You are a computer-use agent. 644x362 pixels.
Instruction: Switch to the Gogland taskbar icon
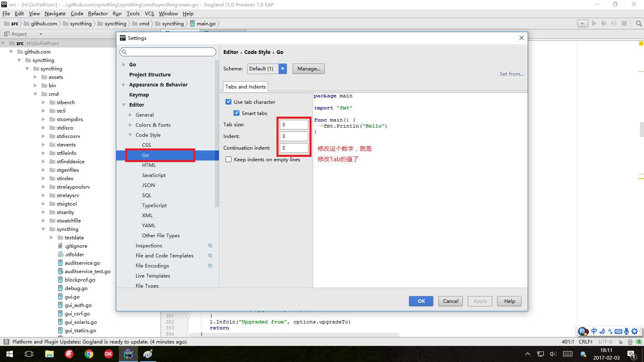point(128,354)
